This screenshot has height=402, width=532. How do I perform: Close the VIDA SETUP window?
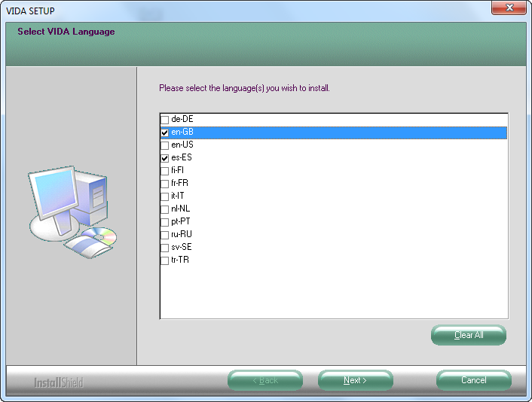tap(509, 8)
